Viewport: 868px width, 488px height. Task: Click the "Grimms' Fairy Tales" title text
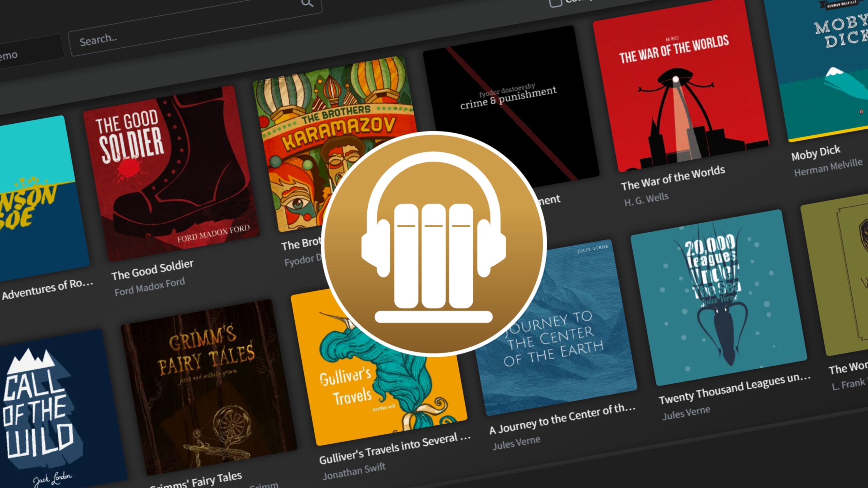click(197, 481)
